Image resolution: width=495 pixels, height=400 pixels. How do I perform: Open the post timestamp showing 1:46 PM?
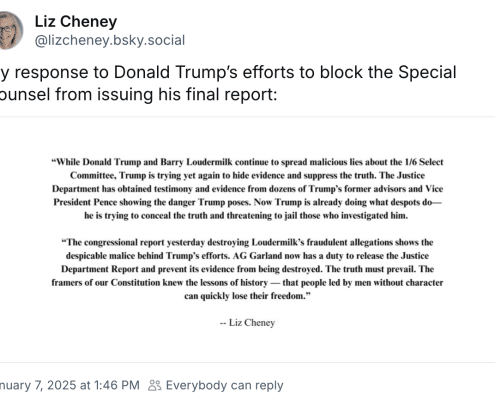tap(70, 385)
